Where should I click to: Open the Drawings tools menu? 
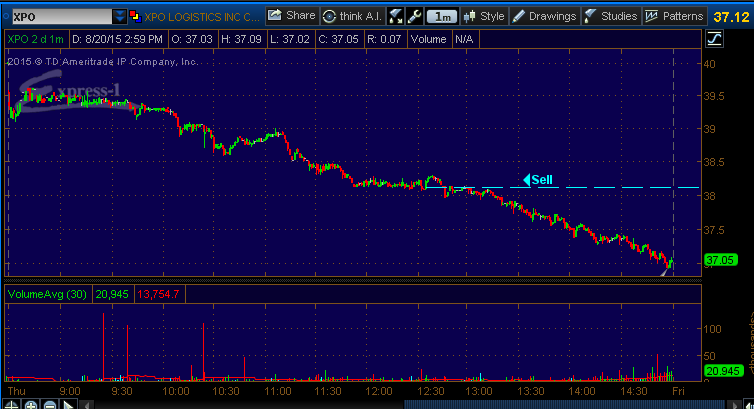point(544,16)
